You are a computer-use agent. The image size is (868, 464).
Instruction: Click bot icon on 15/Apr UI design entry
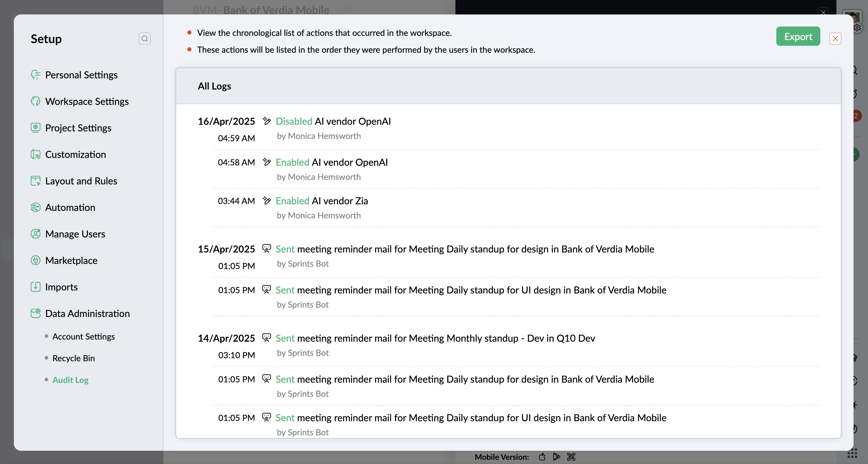[267, 290]
